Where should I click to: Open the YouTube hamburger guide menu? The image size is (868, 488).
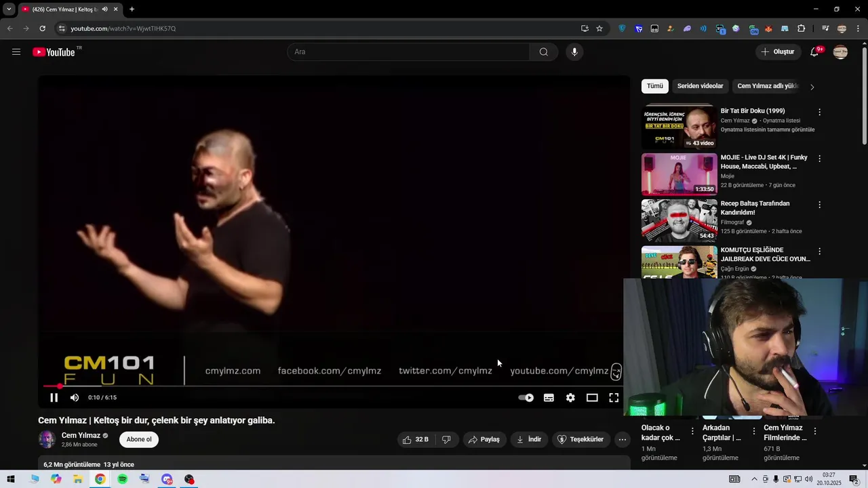point(16,52)
